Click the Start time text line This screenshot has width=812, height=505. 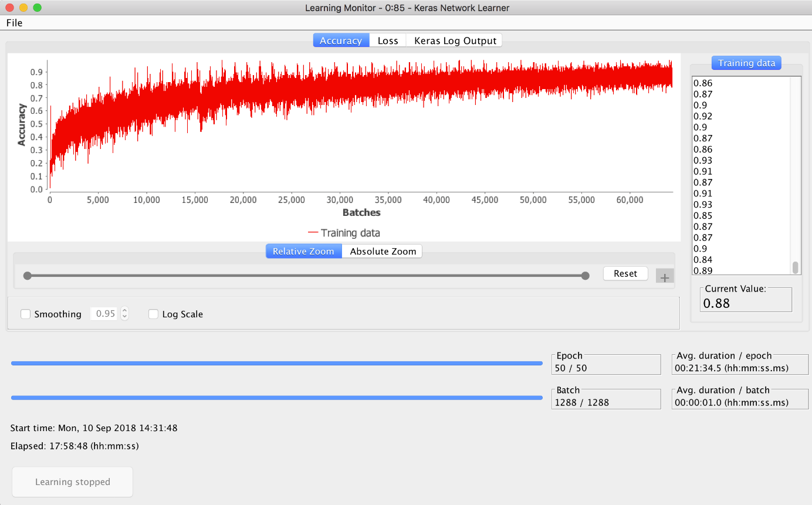[94, 428]
